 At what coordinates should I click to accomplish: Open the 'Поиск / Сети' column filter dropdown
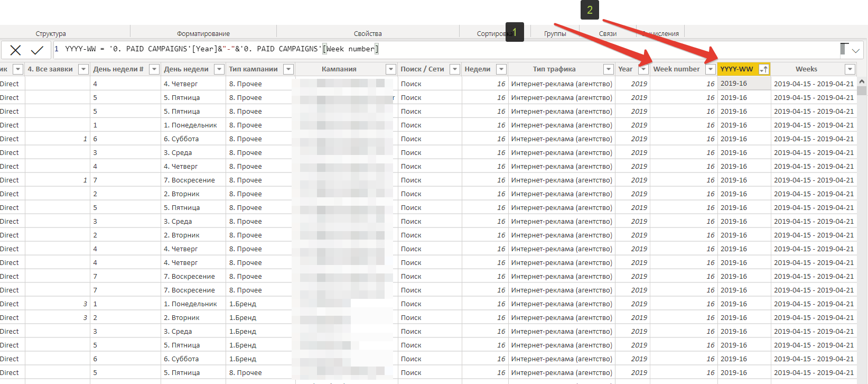455,69
